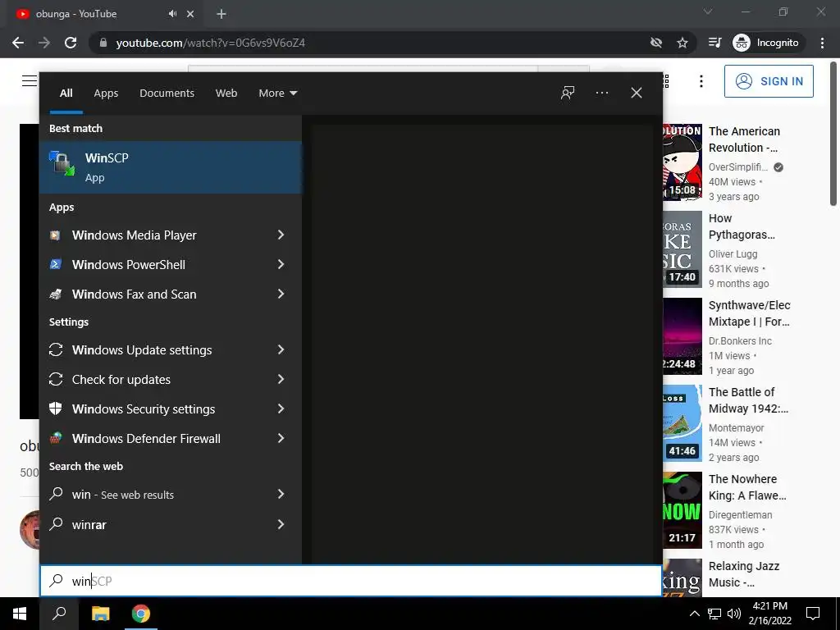Viewport: 840px width, 630px height.
Task: Open YouTube settings three-dot menu
Action: click(701, 81)
